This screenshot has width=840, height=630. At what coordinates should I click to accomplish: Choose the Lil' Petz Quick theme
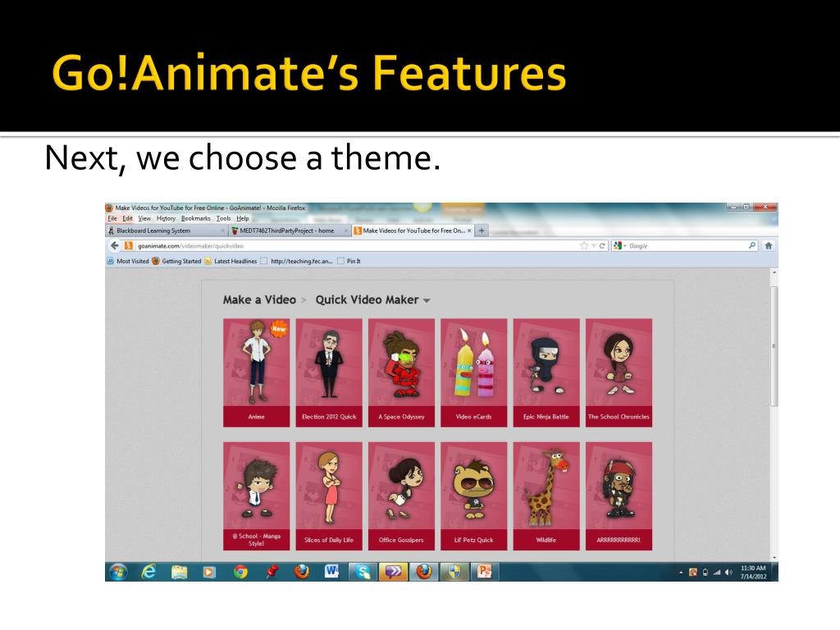pos(473,496)
